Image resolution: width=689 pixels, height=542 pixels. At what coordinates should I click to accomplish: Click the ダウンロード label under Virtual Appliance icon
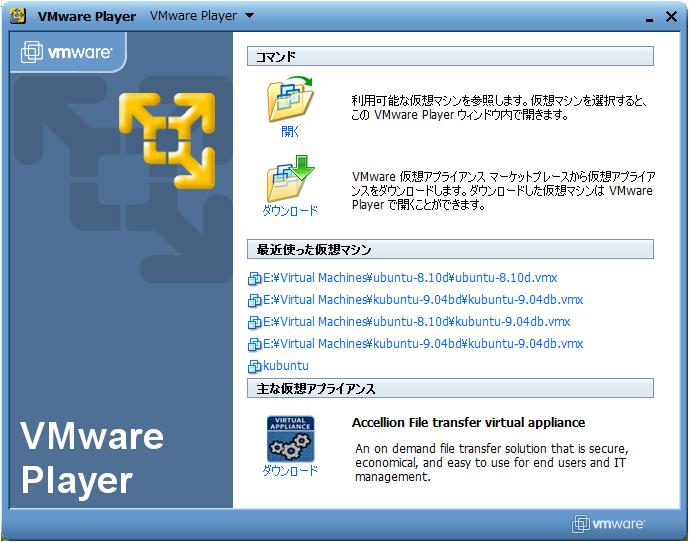tap(290, 470)
